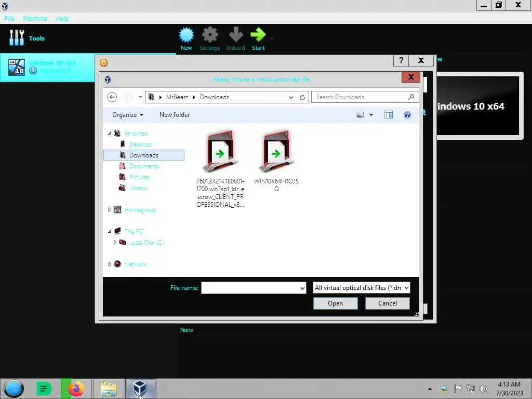Click MrBeast in the address breadcrumb
Image resolution: width=532 pixels, height=399 pixels.
(177, 97)
